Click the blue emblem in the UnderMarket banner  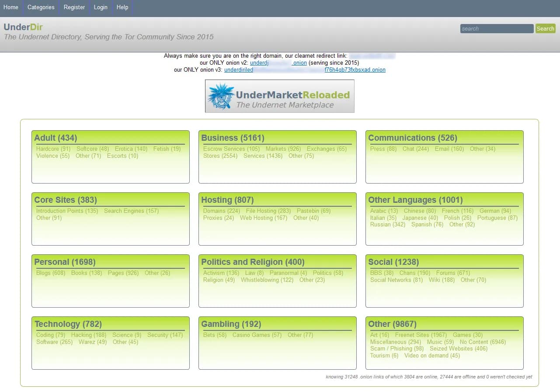[x=221, y=96]
